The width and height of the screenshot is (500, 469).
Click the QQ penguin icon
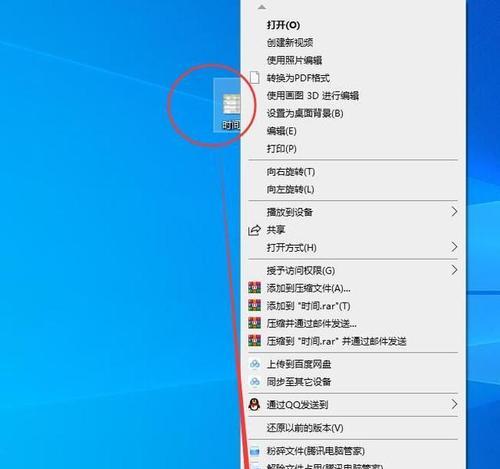pyautogui.click(x=254, y=405)
